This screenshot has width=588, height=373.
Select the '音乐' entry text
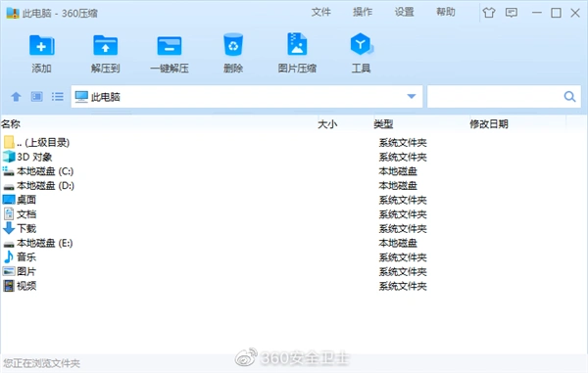click(x=26, y=256)
